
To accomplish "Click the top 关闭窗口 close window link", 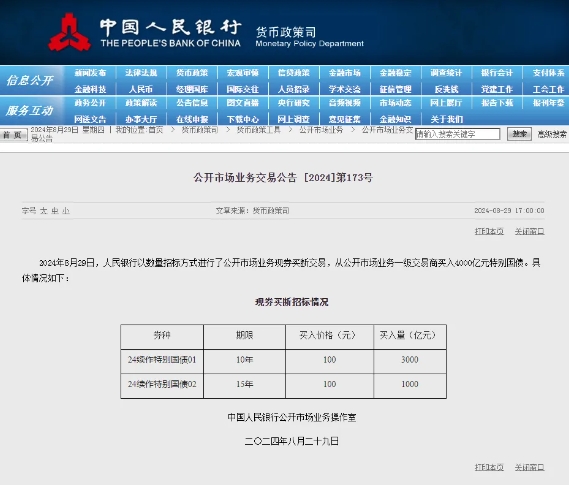I will tap(529, 231).
